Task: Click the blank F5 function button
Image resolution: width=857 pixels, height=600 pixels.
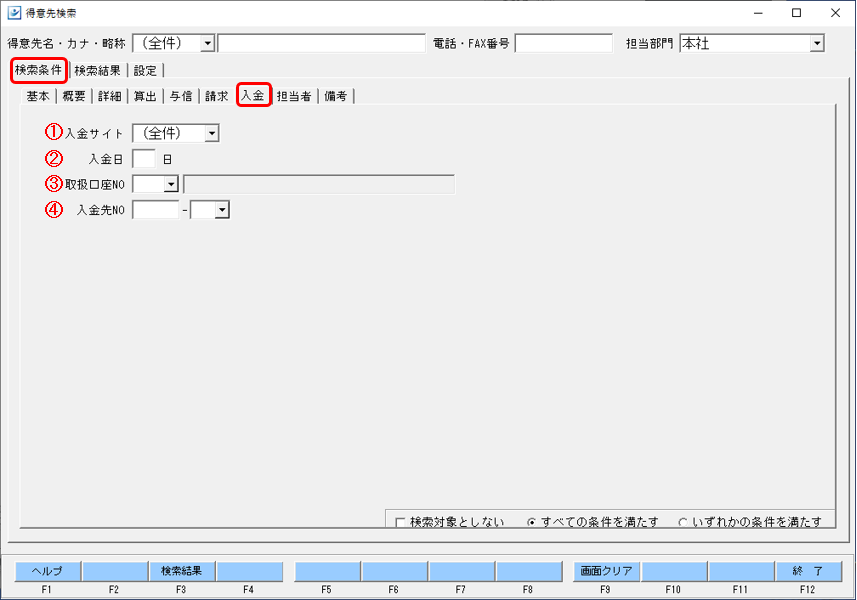Action: [327, 571]
